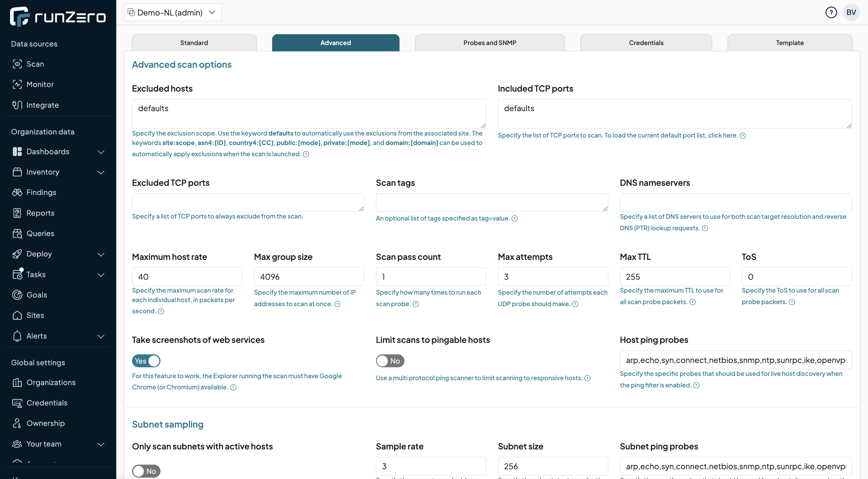Expand the Deploy menu chevron
Screen dimensions: 868x479
(101, 254)
